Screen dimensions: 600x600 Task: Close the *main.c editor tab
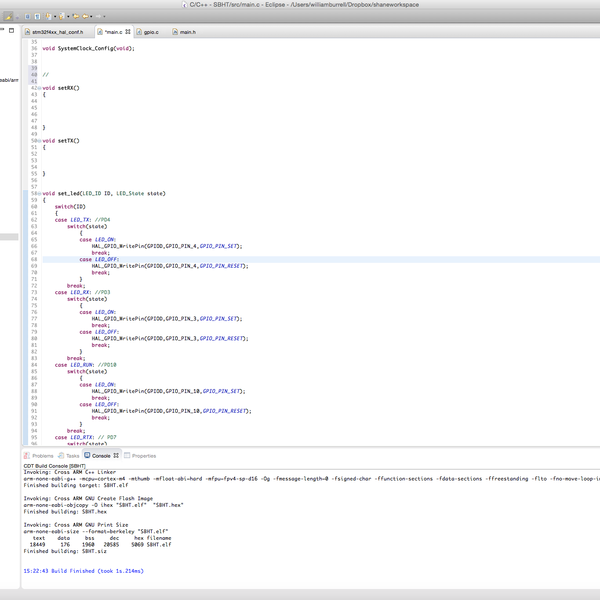click(x=128, y=32)
